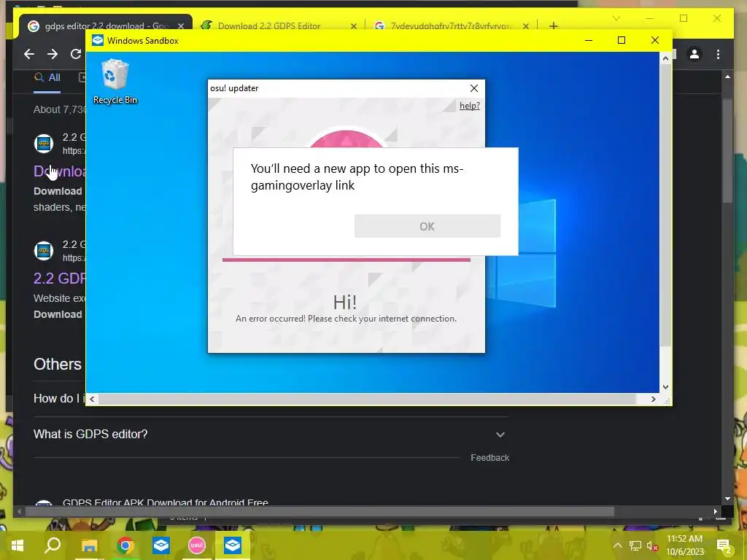Open the osu! taskbar icon
The image size is (747, 560).
click(197, 545)
